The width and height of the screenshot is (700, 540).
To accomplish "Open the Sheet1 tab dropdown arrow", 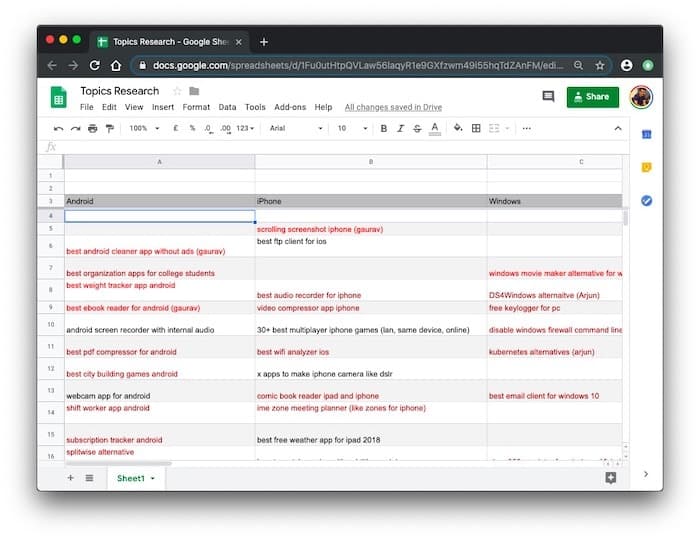I will (153, 478).
